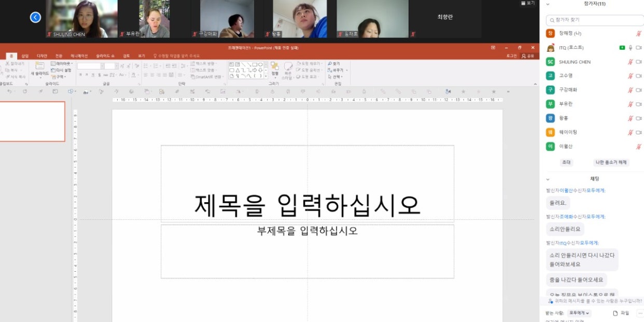Click the 초대 invite button
The height and width of the screenshot is (322, 644).
[x=566, y=162]
